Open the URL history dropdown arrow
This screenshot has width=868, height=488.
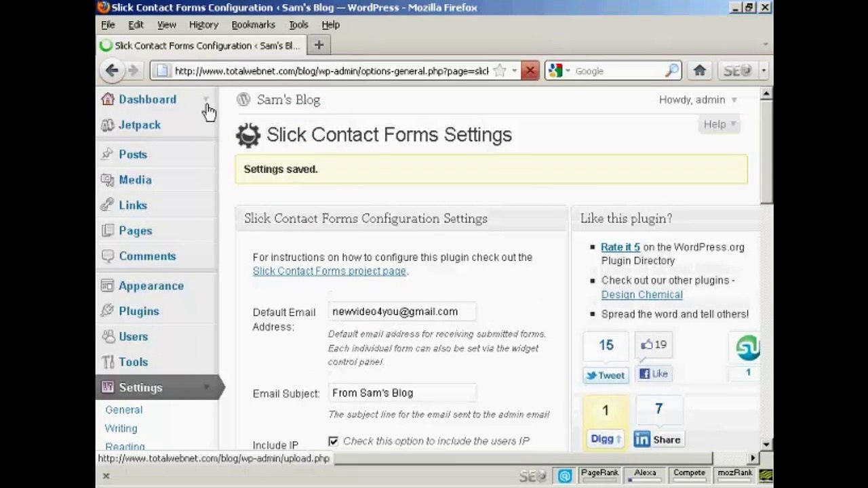(x=515, y=70)
